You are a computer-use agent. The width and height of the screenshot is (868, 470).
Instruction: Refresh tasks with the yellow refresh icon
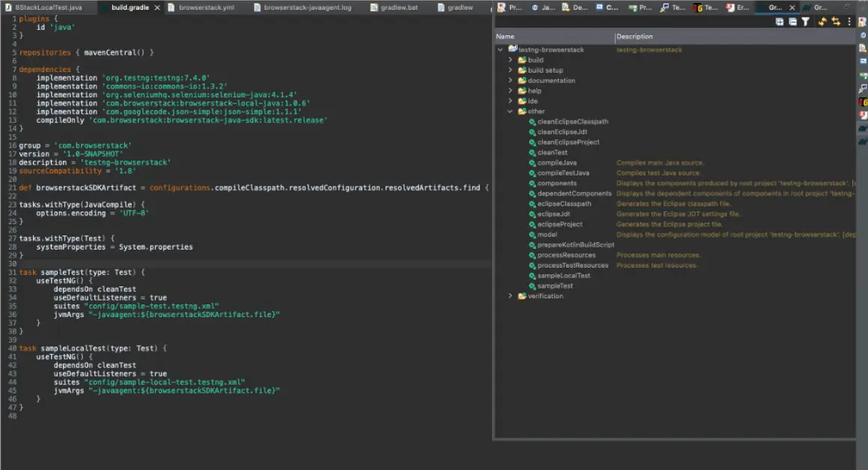tap(822, 22)
